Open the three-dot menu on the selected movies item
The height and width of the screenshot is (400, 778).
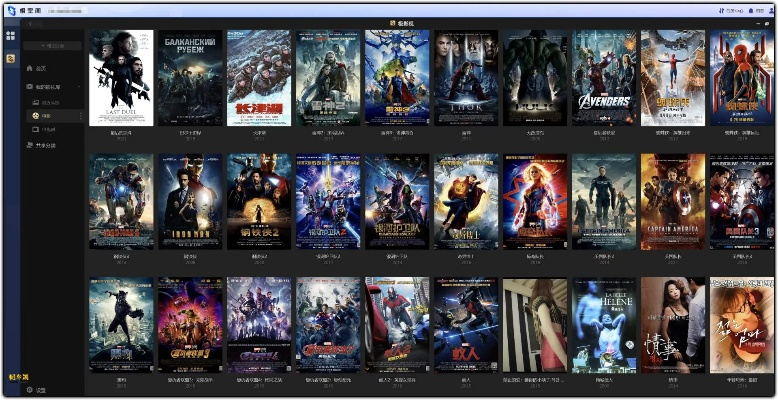80,116
